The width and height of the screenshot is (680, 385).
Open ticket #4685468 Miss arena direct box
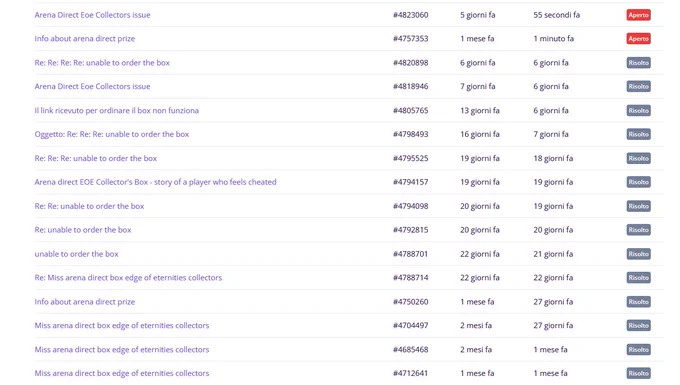(122, 349)
